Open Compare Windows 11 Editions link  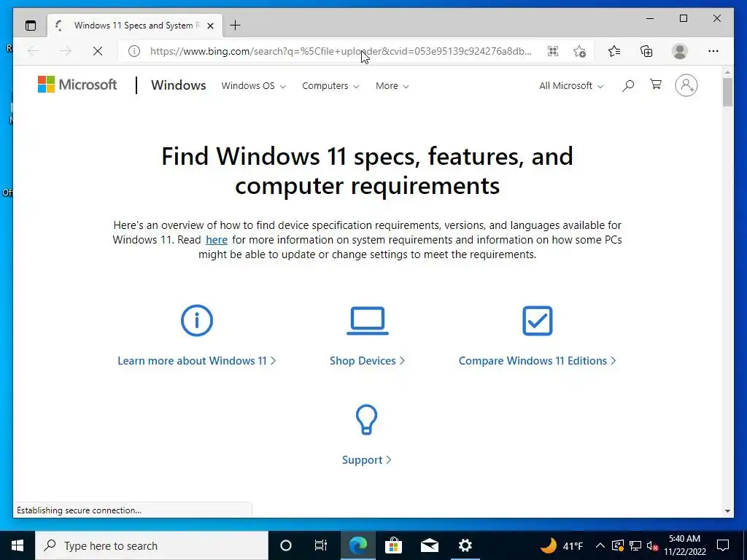point(538,361)
